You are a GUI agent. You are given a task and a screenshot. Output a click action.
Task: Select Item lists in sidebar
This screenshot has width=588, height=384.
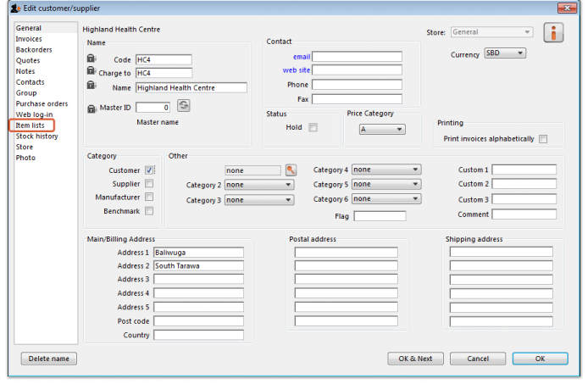[31, 125]
